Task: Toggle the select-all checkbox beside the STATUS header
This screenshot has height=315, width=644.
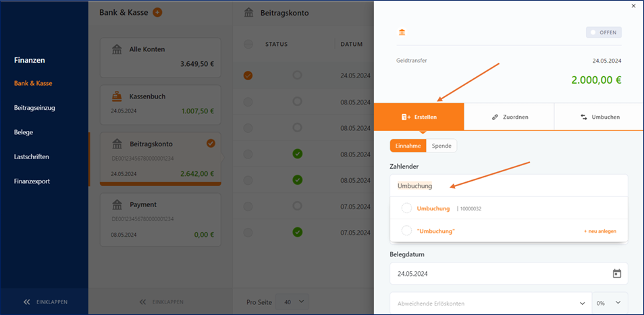Action: pos(248,44)
